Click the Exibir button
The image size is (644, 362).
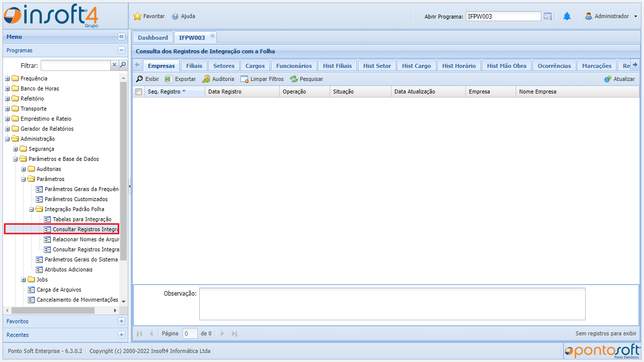(147, 79)
